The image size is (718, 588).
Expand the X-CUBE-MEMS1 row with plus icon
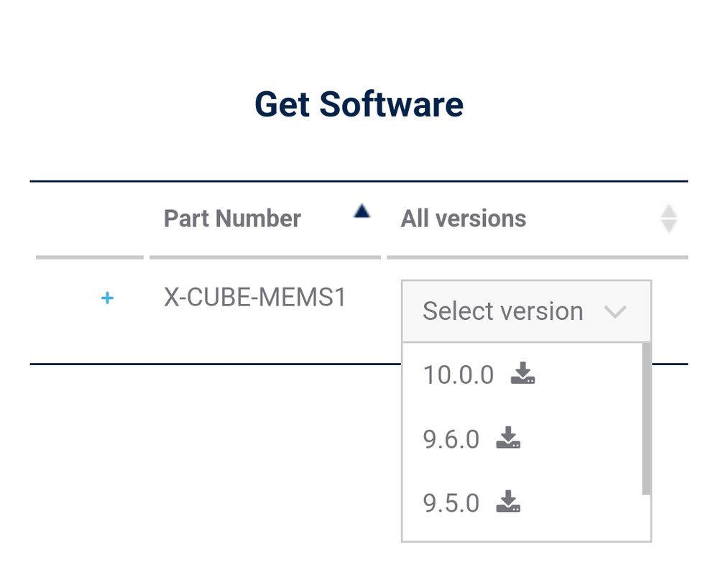(107, 298)
